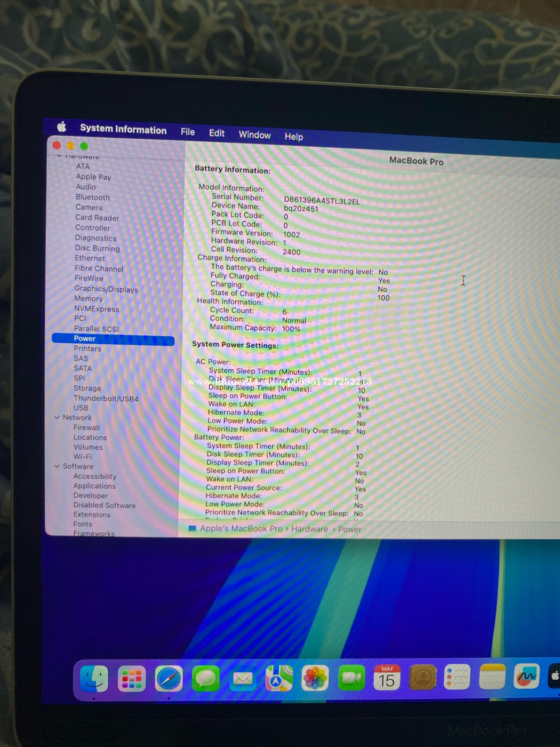Launch Launchpad from the Dock
The height and width of the screenshot is (747, 560).
[x=131, y=679]
